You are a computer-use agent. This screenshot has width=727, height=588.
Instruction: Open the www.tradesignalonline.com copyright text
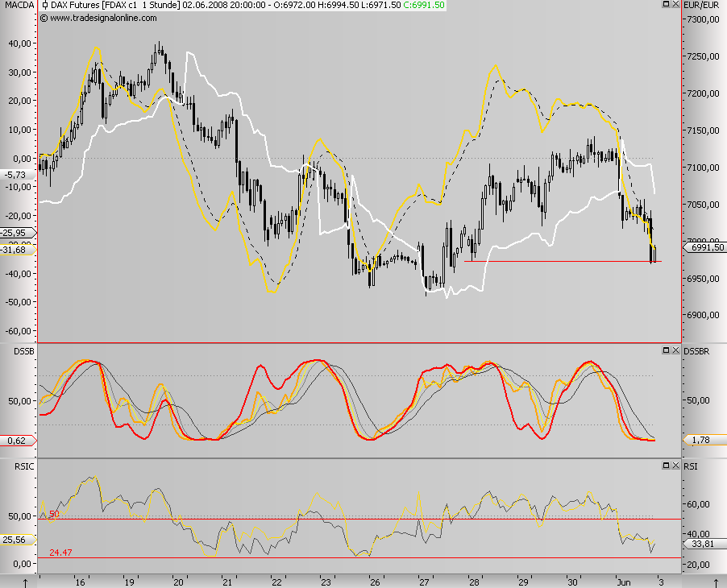[x=98, y=18]
